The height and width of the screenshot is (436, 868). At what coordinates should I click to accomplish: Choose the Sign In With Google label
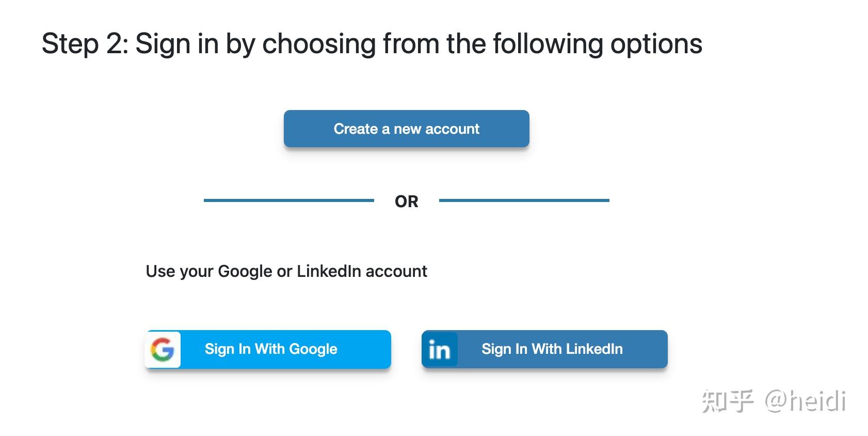tap(271, 349)
